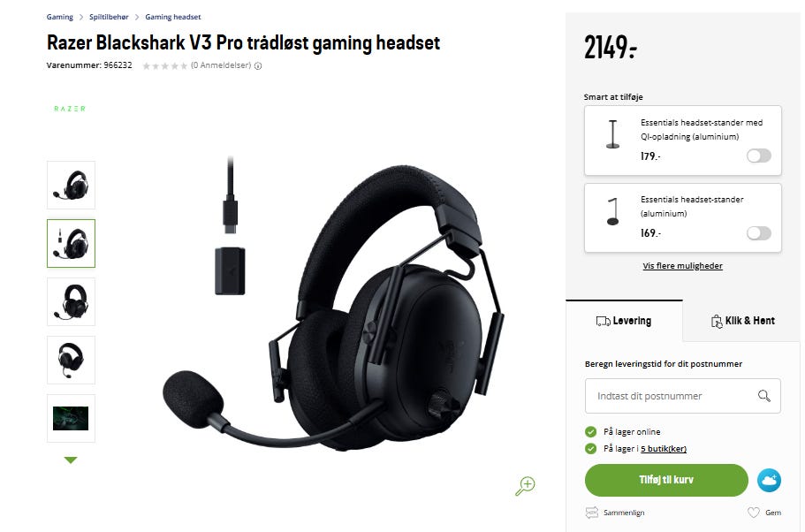Click the Indtast dit postnummer input field
805x532 pixels.
tap(683, 396)
